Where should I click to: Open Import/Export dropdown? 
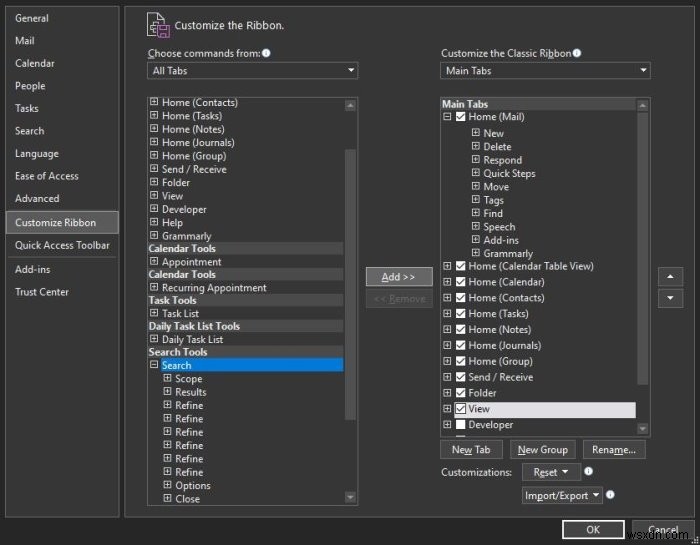562,495
